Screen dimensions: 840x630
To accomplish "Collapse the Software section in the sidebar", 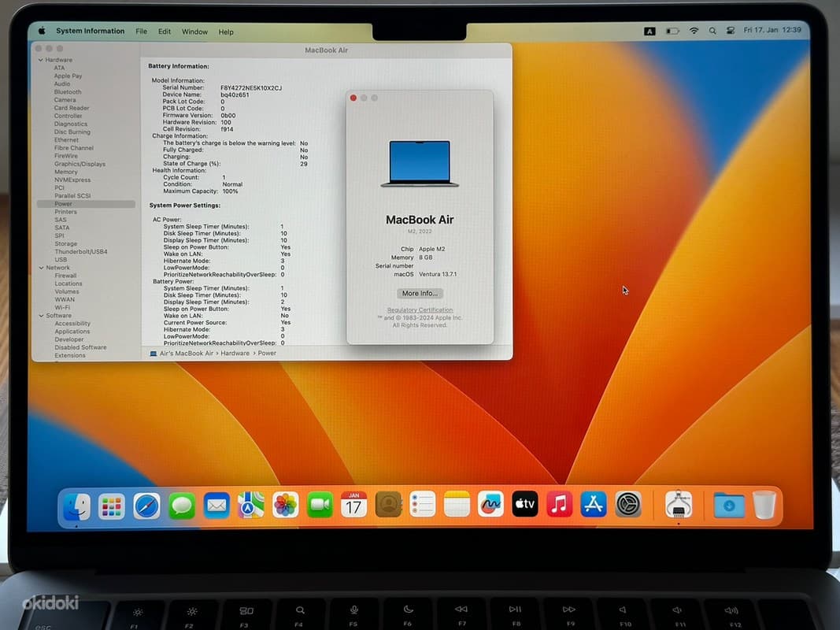I will tap(41, 316).
